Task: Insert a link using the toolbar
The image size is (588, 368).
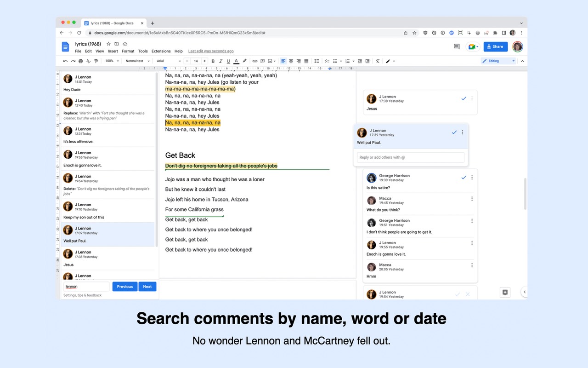Action: 255,61
